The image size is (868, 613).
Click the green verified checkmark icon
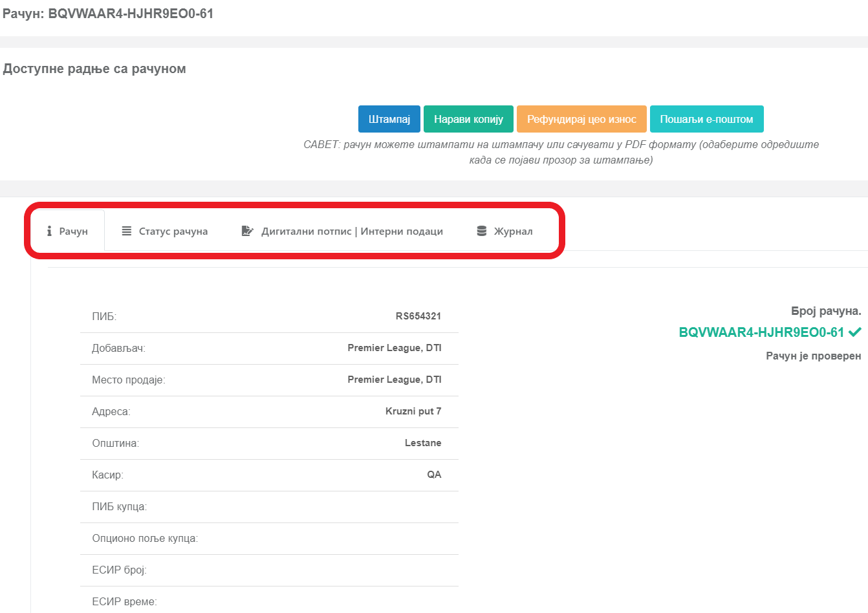click(x=855, y=332)
